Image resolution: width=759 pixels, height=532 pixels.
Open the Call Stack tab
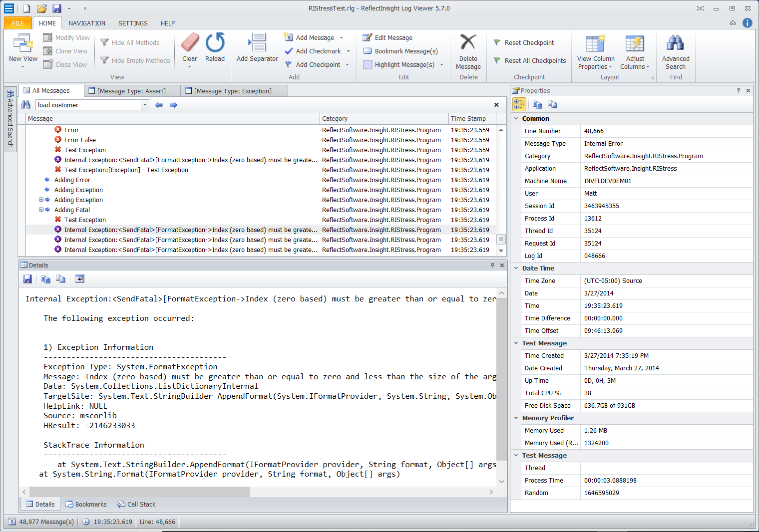136,505
